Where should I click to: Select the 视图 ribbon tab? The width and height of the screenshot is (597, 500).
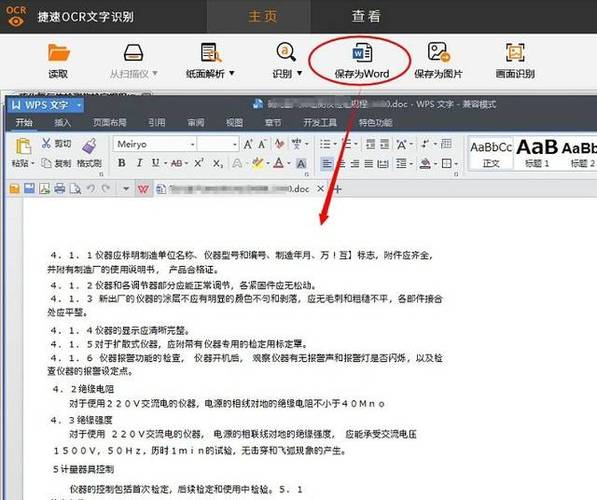coord(234,123)
